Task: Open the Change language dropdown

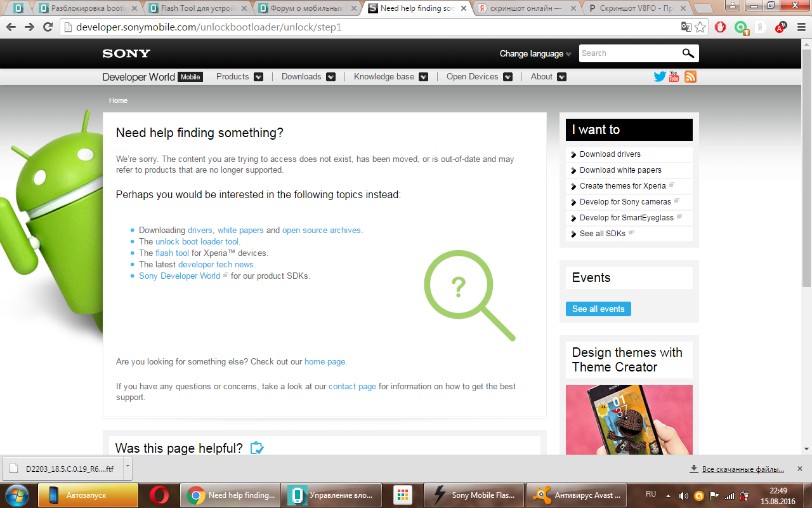Action: 535,54
